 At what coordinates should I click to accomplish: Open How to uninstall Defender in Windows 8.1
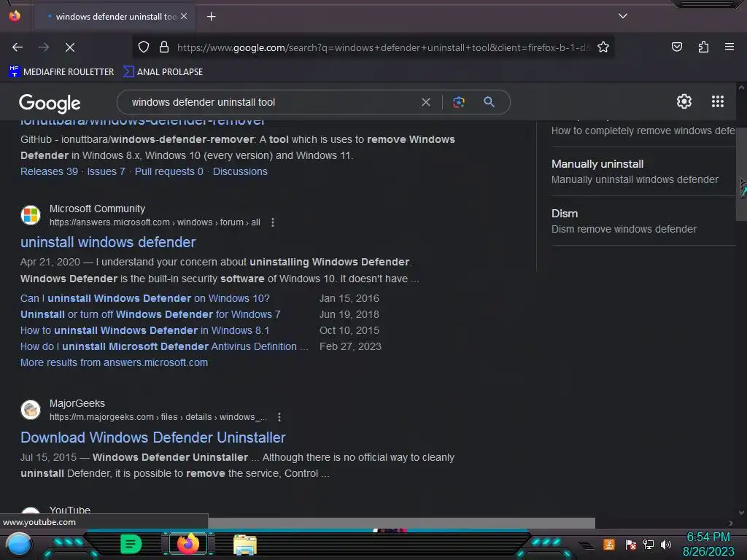[144, 330]
